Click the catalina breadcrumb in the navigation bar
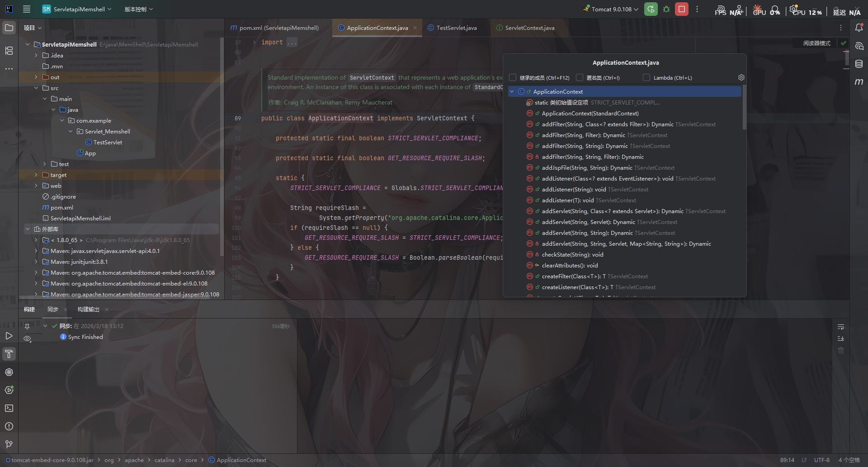Screen dimensions: 868x467 164,460
